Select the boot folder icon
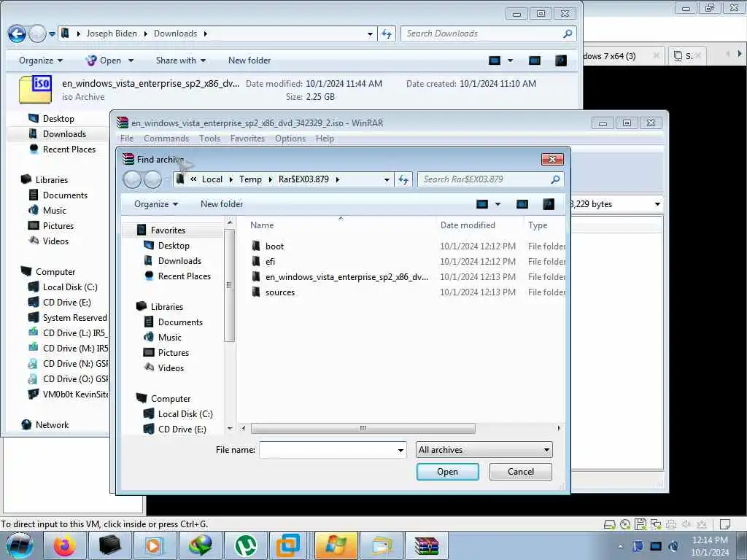The image size is (747, 560). 256,246
